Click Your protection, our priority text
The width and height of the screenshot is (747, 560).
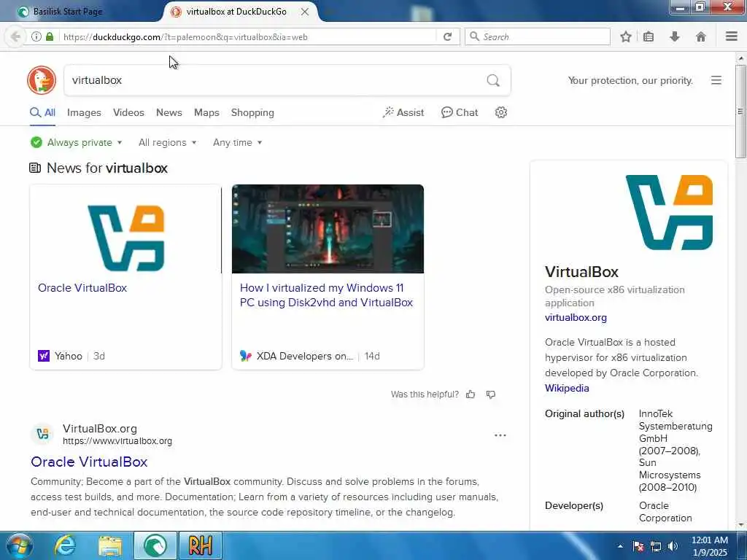(x=630, y=80)
